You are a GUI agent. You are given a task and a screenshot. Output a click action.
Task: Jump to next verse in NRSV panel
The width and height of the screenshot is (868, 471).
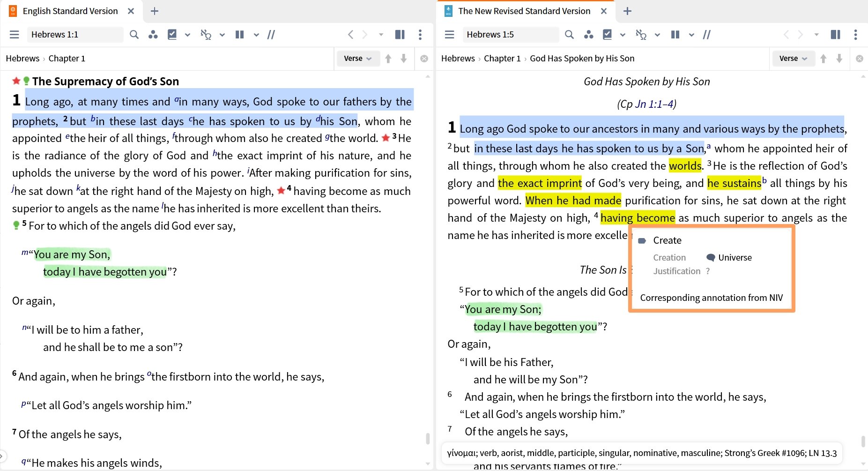[x=839, y=59]
